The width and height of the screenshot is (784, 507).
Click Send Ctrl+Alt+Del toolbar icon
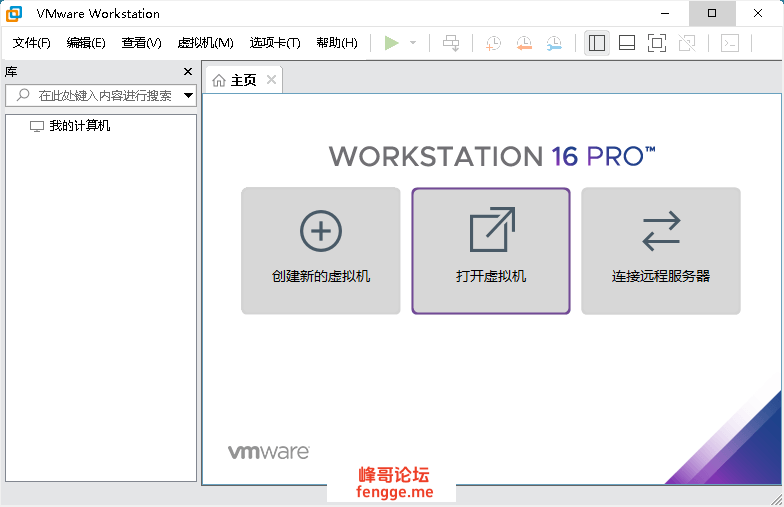coord(450,43)
